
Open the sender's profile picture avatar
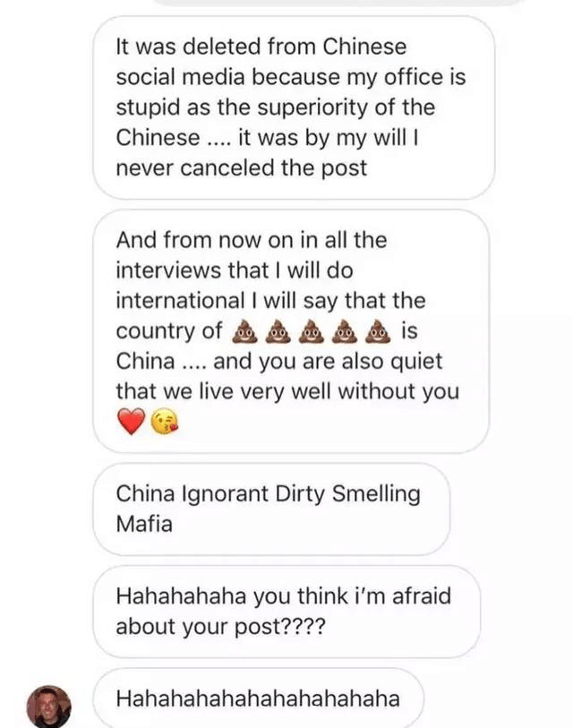pos(48,707)
